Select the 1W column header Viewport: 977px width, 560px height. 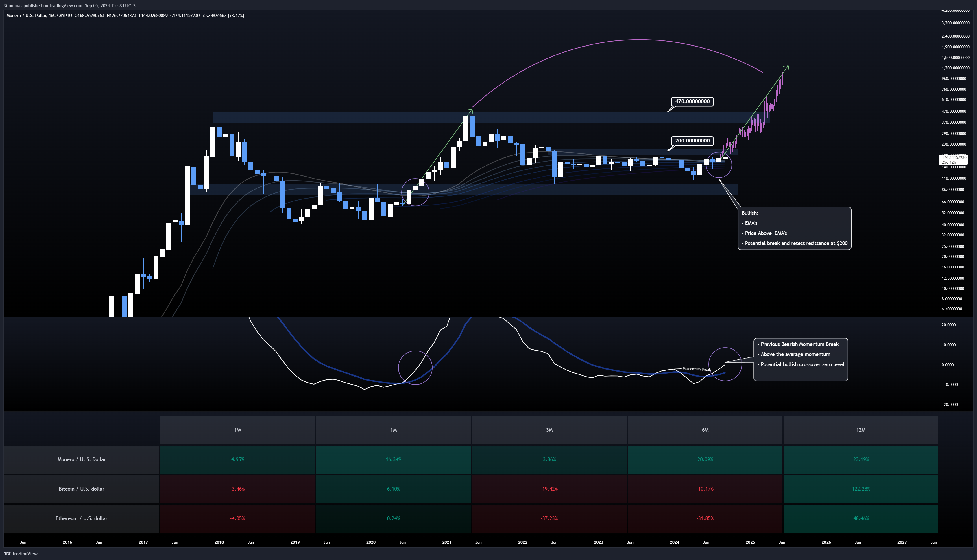tap(237, 430)
